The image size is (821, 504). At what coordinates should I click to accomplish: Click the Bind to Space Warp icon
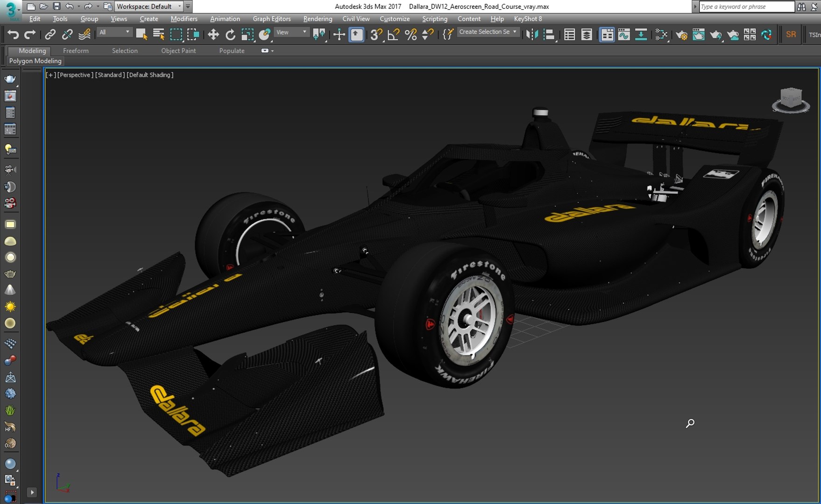click(85, 35)
